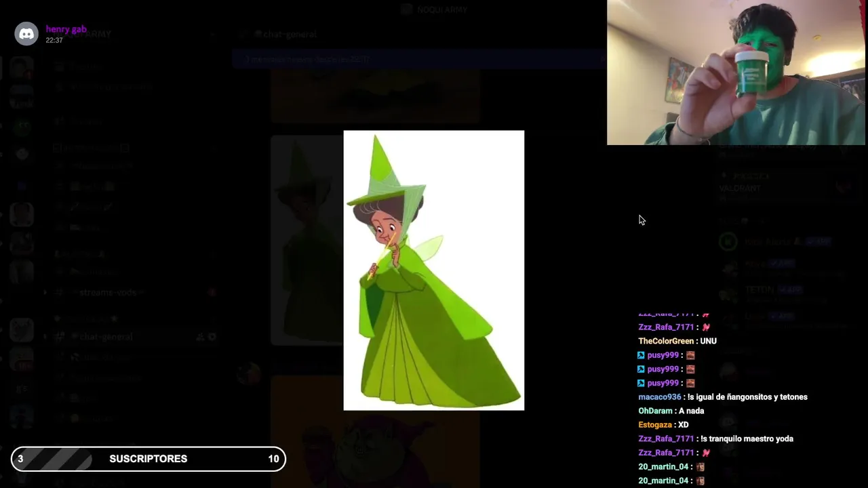Click OhDaram username in chat
This screenshot has height=488, width=868.
point(655,411)
